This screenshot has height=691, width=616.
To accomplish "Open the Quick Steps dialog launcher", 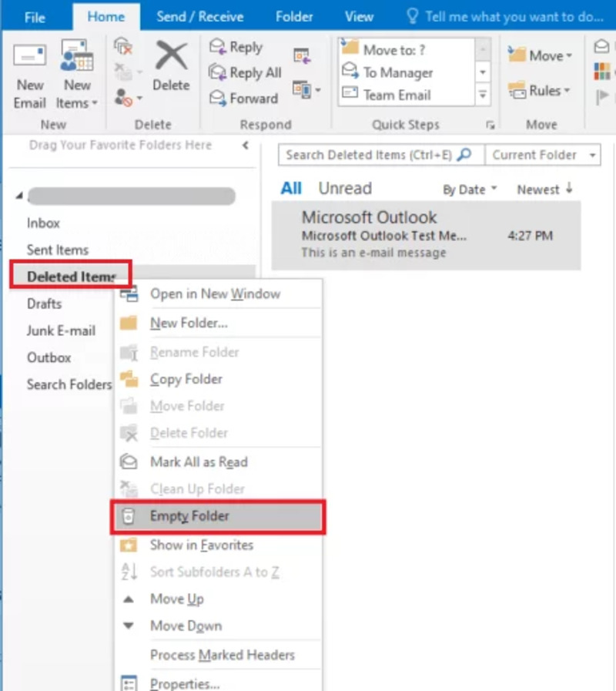I will tap(490, 125).
